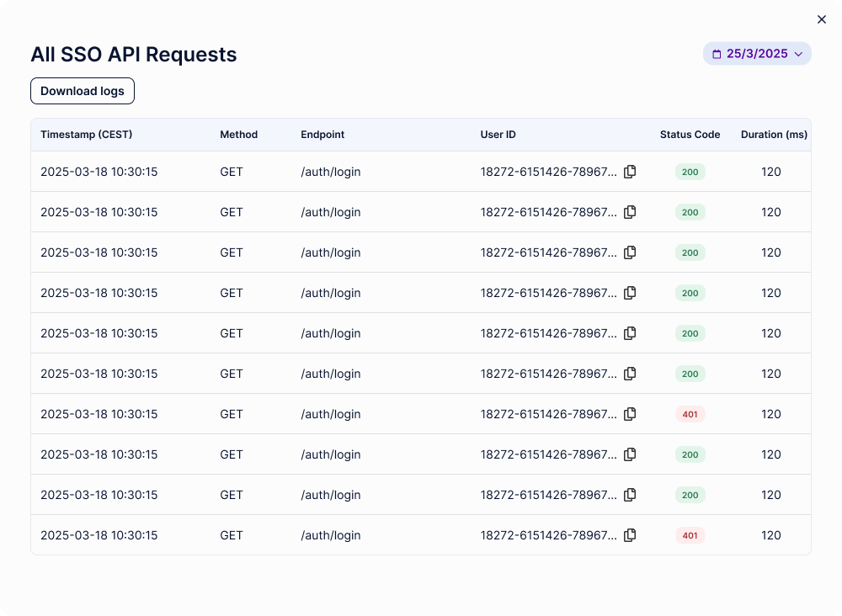Sort by the Timestamp (CEST) column header
This screenshot has height=616, width=842.
(86, 135)
